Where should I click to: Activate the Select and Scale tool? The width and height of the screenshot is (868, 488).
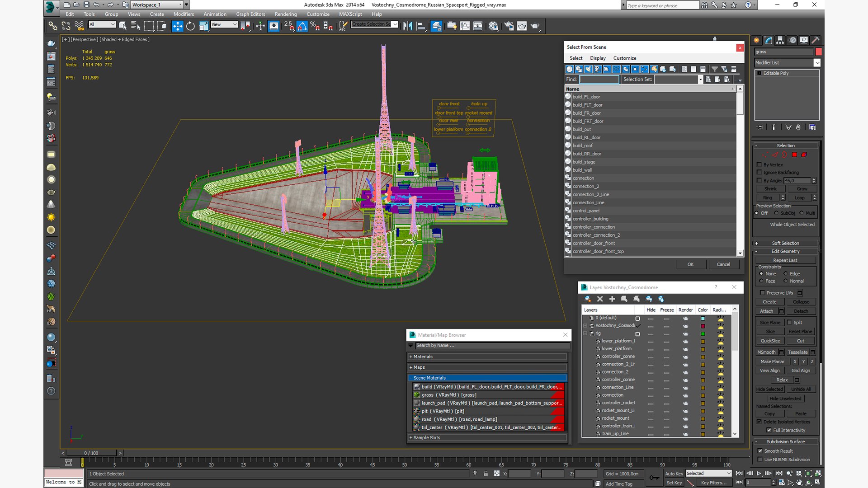[x=203, y=26]
